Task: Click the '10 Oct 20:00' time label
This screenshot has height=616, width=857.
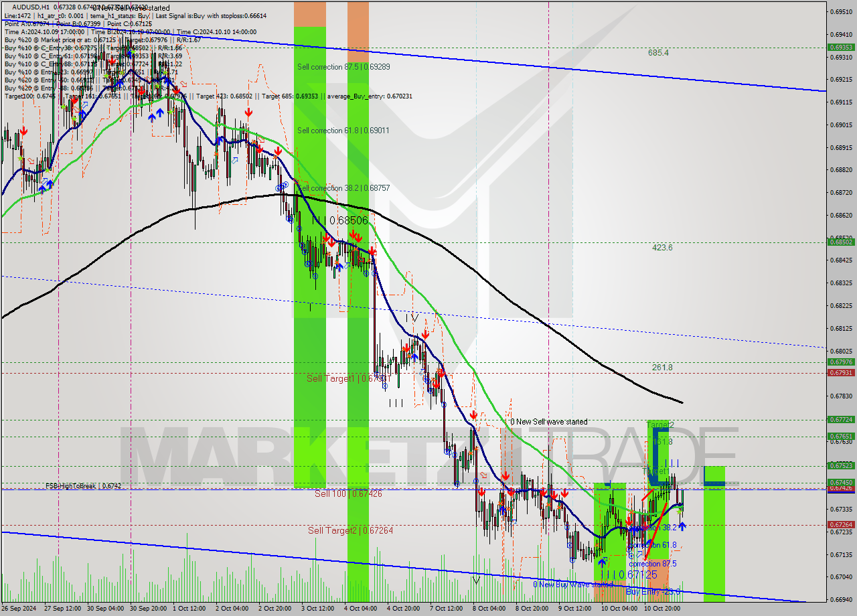Action: click(x=664, y=609)
